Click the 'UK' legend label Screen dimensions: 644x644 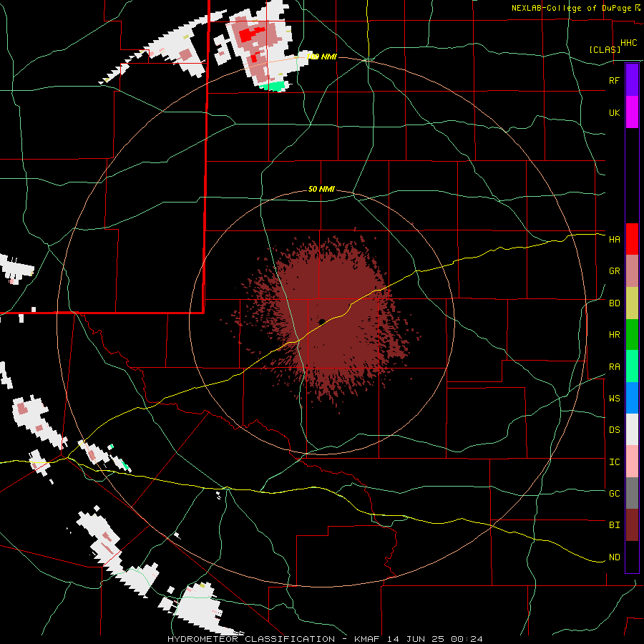point(614,112)
